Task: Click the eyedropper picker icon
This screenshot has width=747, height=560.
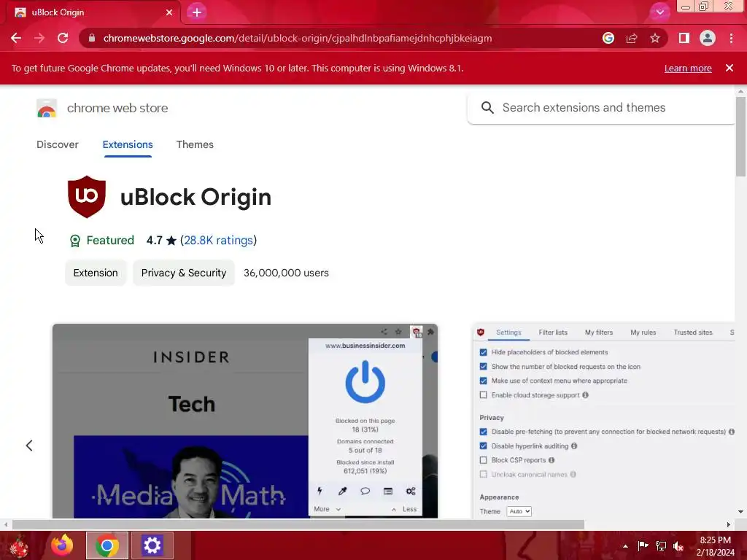Action: [x=342, y=491]
